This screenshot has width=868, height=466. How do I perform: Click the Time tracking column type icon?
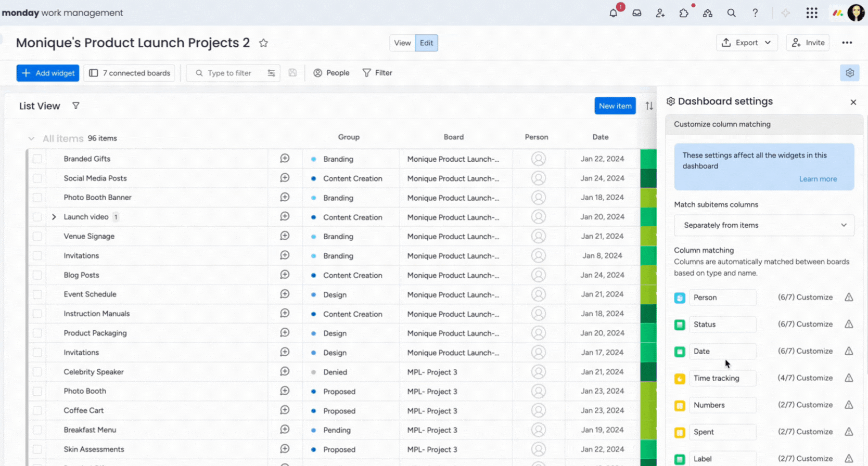(680, 379)
